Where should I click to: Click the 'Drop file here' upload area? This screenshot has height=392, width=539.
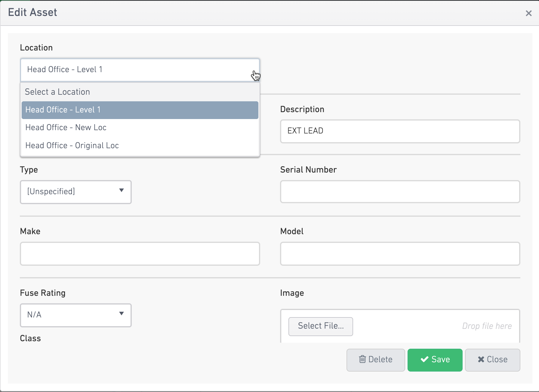click(487, 326)
